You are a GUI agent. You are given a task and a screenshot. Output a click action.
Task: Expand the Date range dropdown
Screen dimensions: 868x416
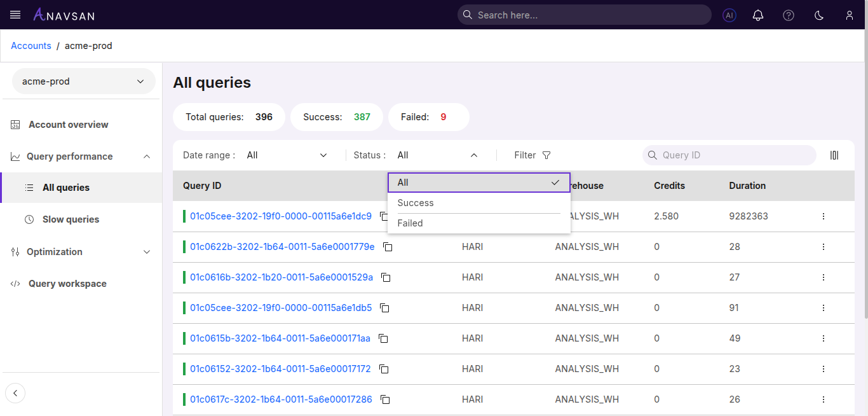click(287, 155)
